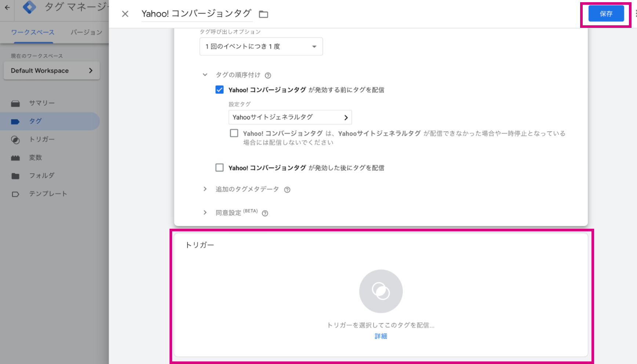Screen dimensions: 637x364
Task: Open the 設定タグ selector Yahooサイトジェネラルタグ
Action: (x=290, y=117)
